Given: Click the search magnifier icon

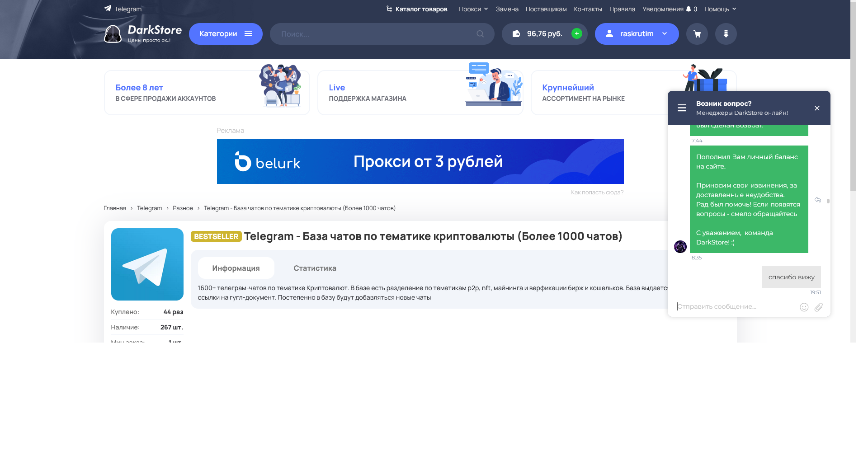Looking at the screenshot, I should coord(480,34).
